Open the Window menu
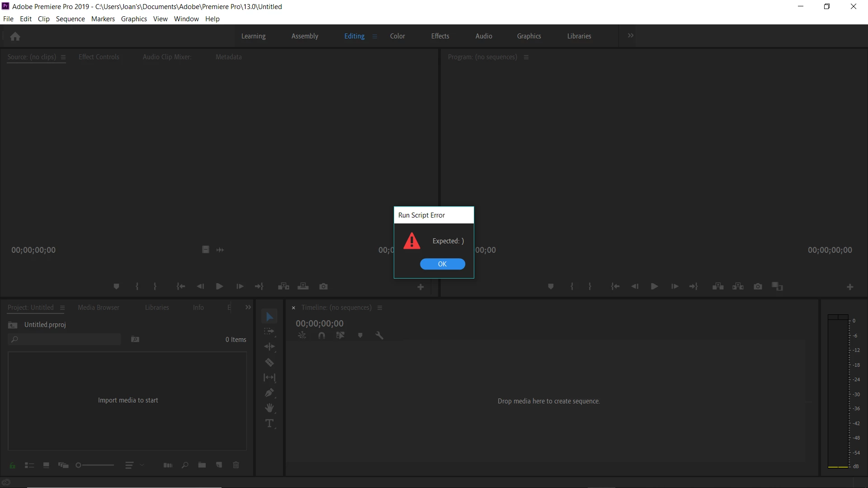 [186, 19]
